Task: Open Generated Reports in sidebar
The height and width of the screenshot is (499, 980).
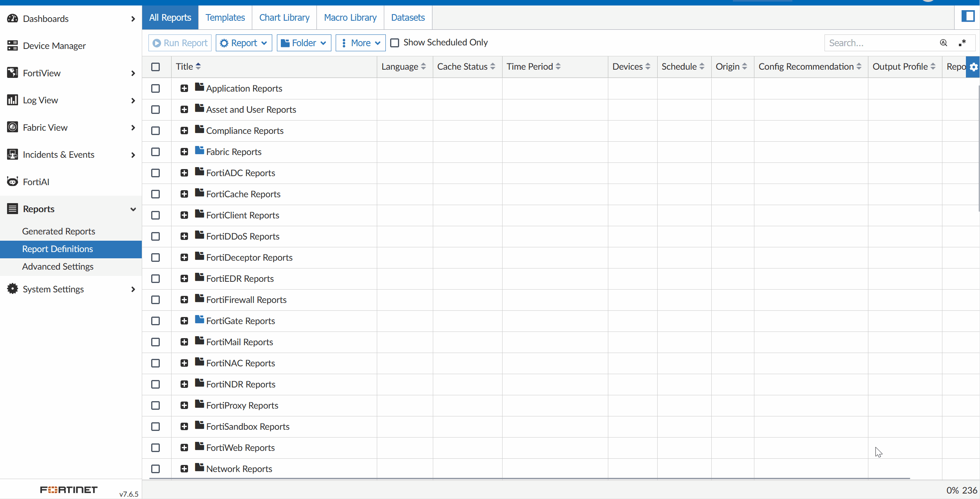Action: [x=59, y=231]
